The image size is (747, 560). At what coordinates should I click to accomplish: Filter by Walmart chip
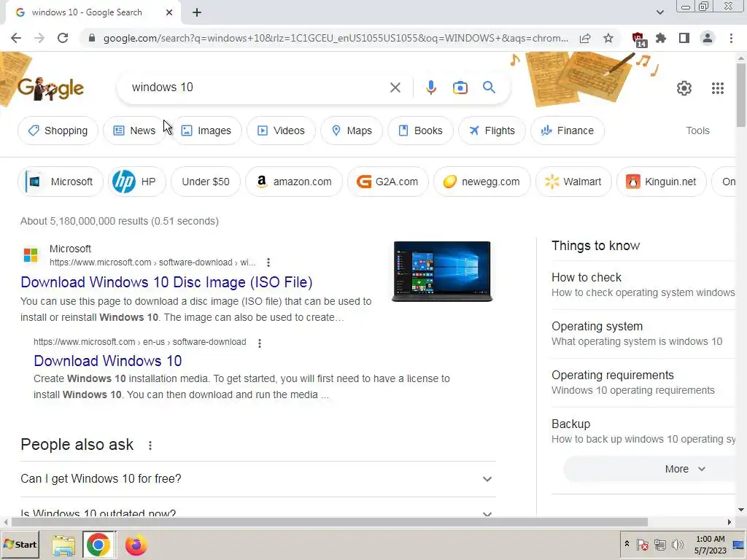point(573,182)
